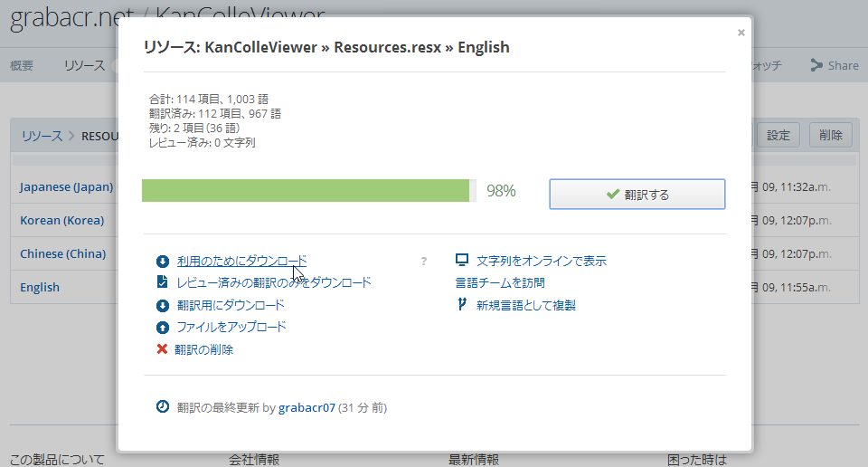Click the 設定 settings button

pyautogui.click(x=778, y=135)
